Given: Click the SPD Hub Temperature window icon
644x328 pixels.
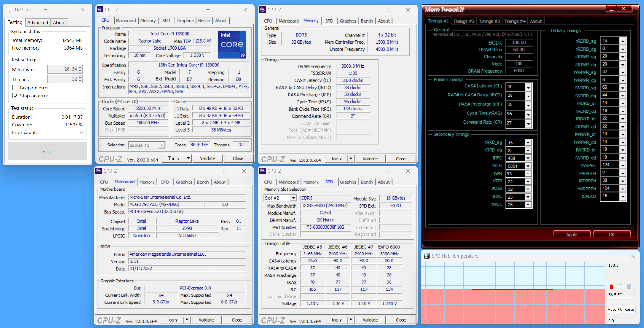Looking at the screenshot, I should (427, 256).
